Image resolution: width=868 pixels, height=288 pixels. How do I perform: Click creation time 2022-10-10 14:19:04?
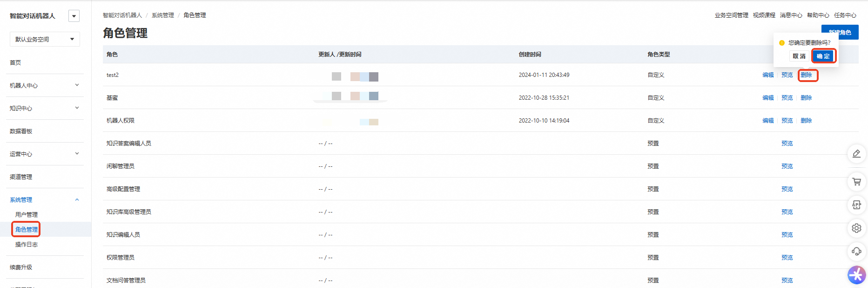[544, 121]
